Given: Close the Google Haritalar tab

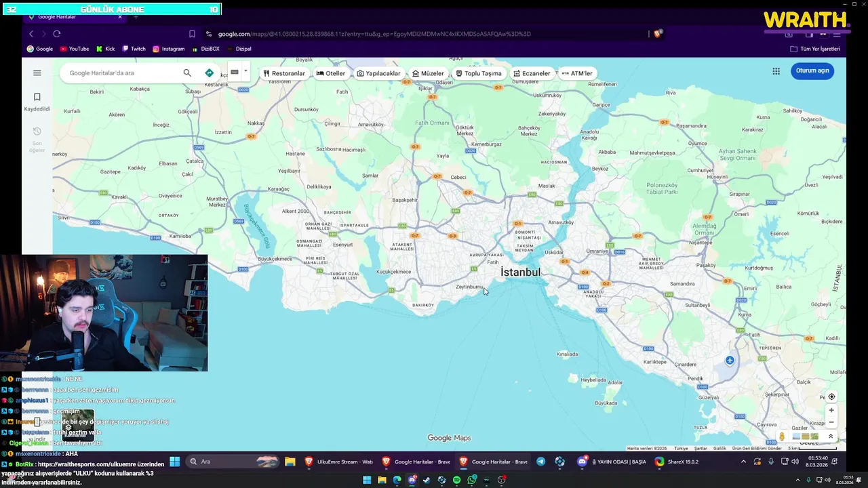Looking at the screenshot, I should pos(120,16).
